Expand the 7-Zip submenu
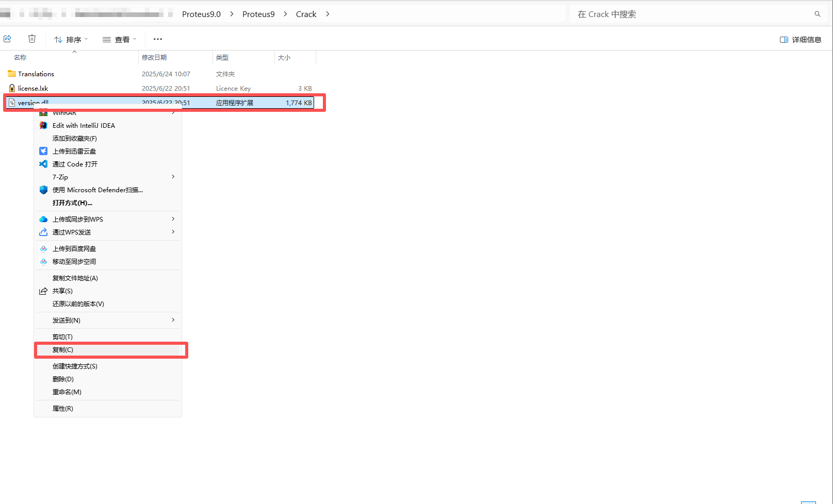Viewport: 833px width, 504px height. tap(108, 177)
